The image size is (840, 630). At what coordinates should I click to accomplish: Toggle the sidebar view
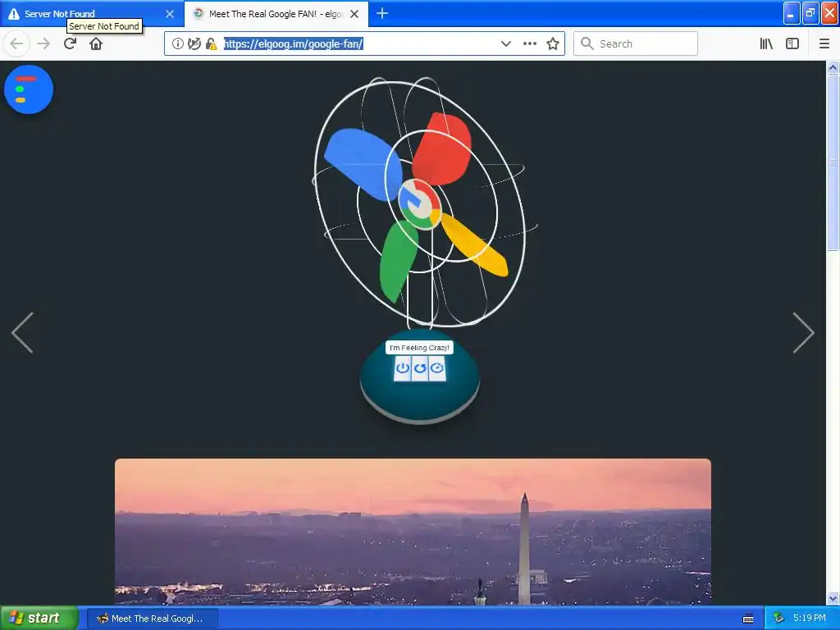792,43
